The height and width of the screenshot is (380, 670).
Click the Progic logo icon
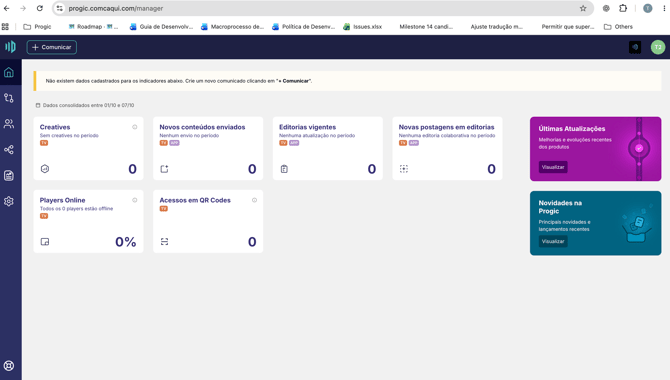point(10,47)
